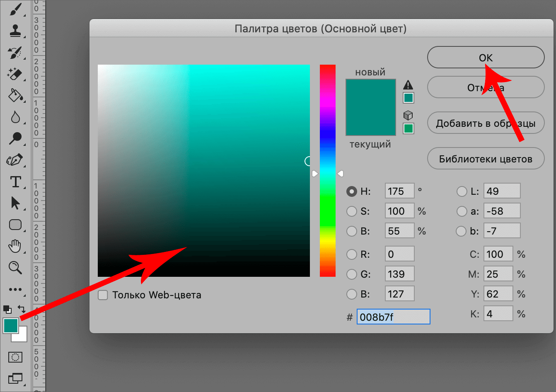Select the Zoom magnifier tool
The image size is (556, 392).
point(15,268)
